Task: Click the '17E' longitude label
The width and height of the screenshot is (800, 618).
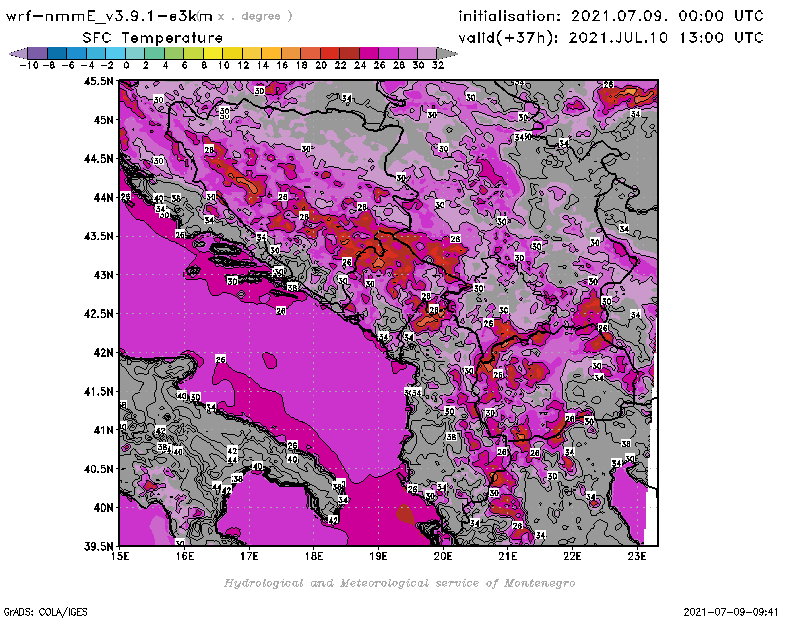Action: (x=249, y=556)
